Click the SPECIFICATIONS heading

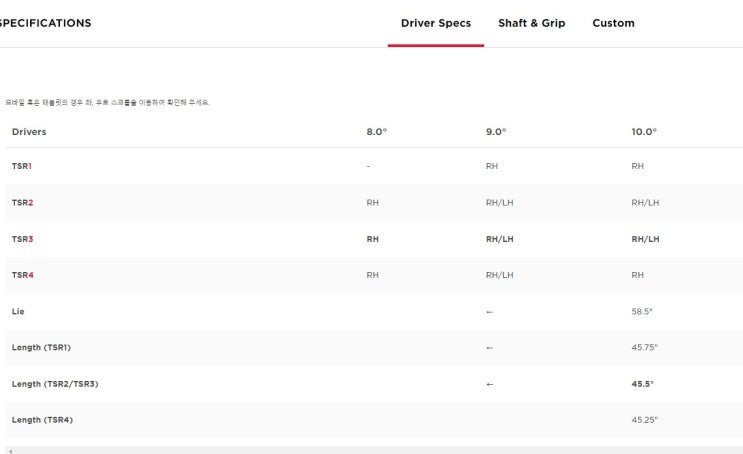point(45,23)
